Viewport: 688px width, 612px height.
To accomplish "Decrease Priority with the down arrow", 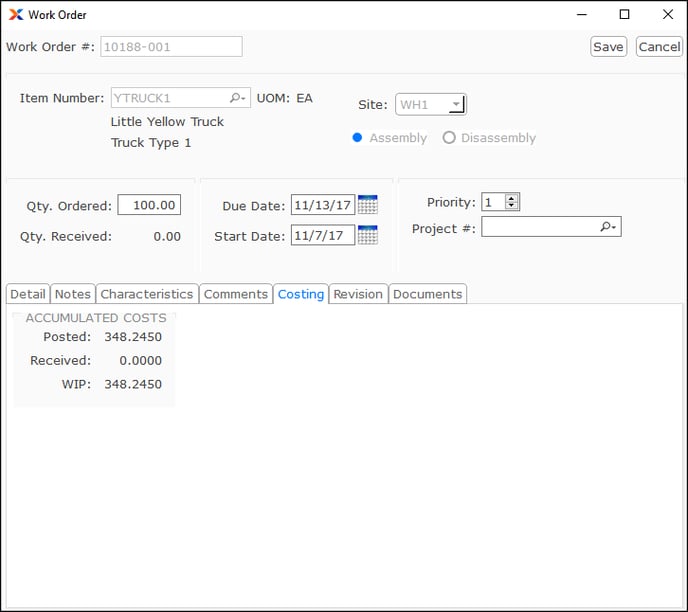I will click(512, 206).
